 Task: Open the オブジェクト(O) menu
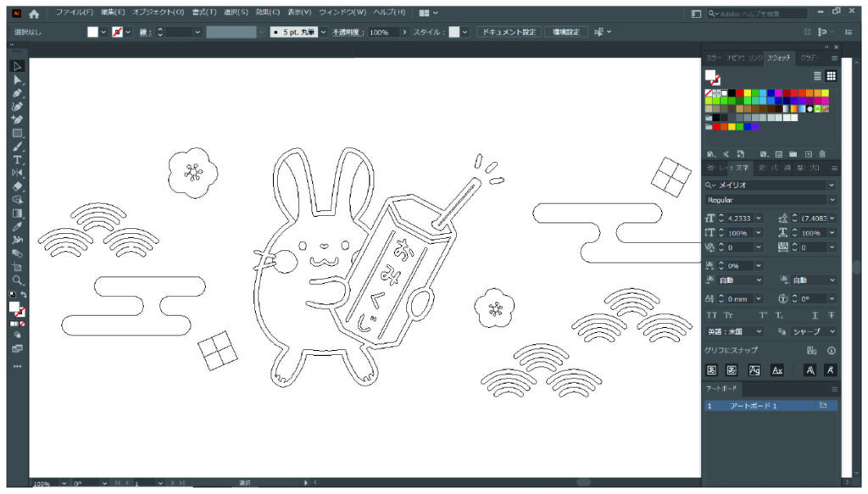point(158,12)
